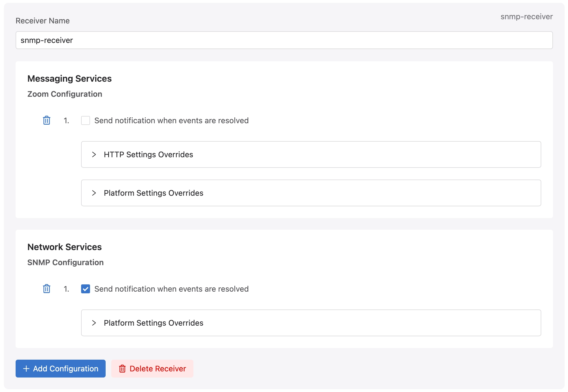Expand the HTTP Settings Overrides section
Image resolution: width=568 pixels, height=392 pixels.
tap(148, 154)
